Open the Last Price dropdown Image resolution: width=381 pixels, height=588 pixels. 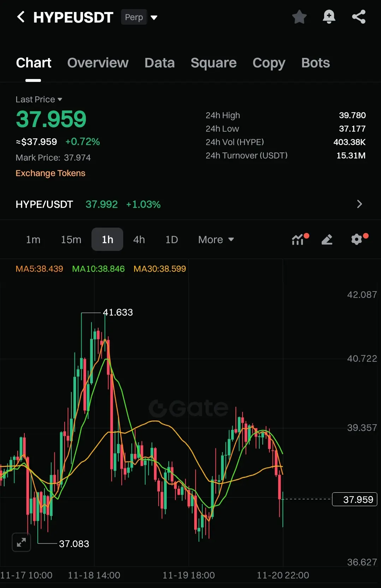(39, 100)
